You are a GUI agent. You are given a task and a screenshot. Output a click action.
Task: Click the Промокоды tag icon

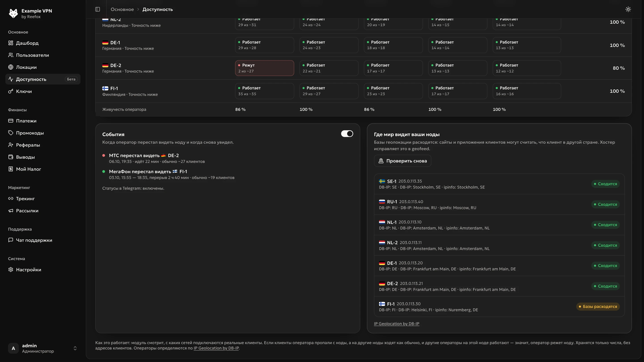(11, 133)
